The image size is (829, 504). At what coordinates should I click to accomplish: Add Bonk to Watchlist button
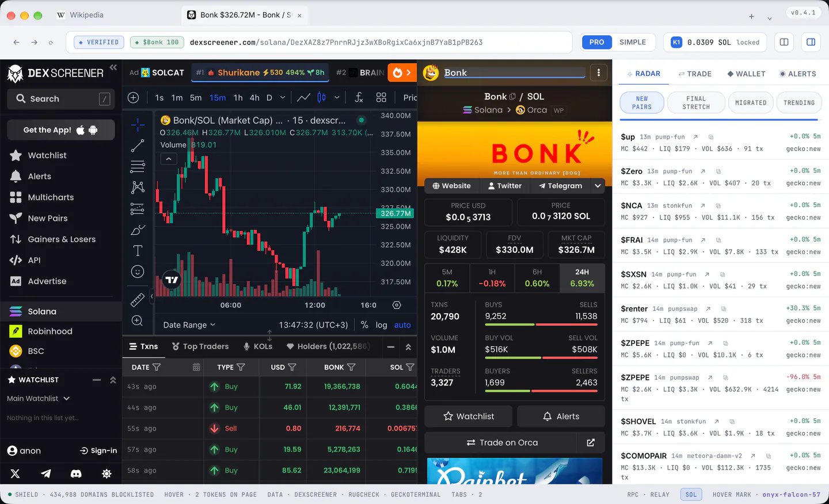coord(469,416)
